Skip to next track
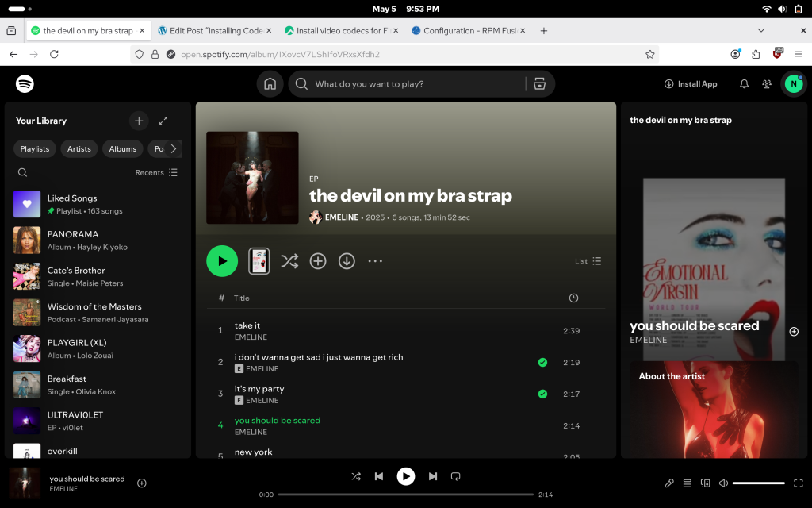Image resolution: width=812 pixels, height=508 pixels. point(433,476)
